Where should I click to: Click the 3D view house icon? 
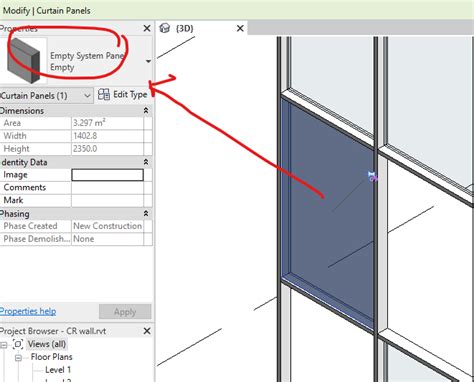point(165,28)
